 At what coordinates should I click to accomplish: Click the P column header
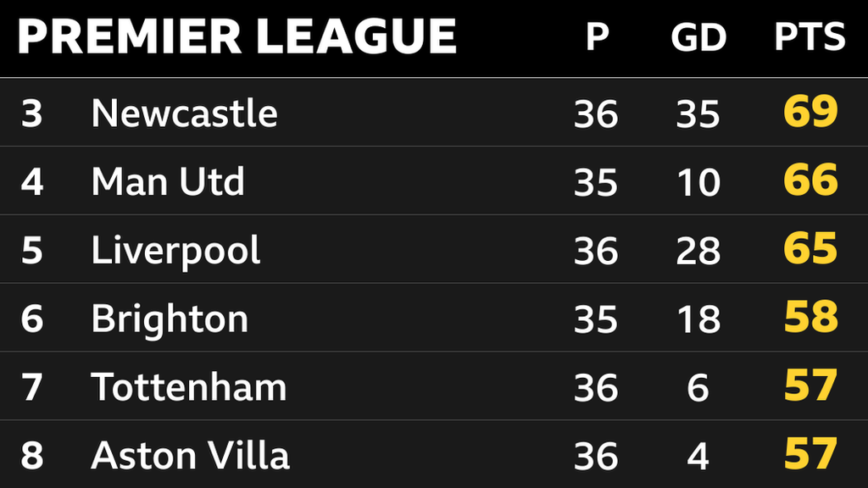(597, 37)
